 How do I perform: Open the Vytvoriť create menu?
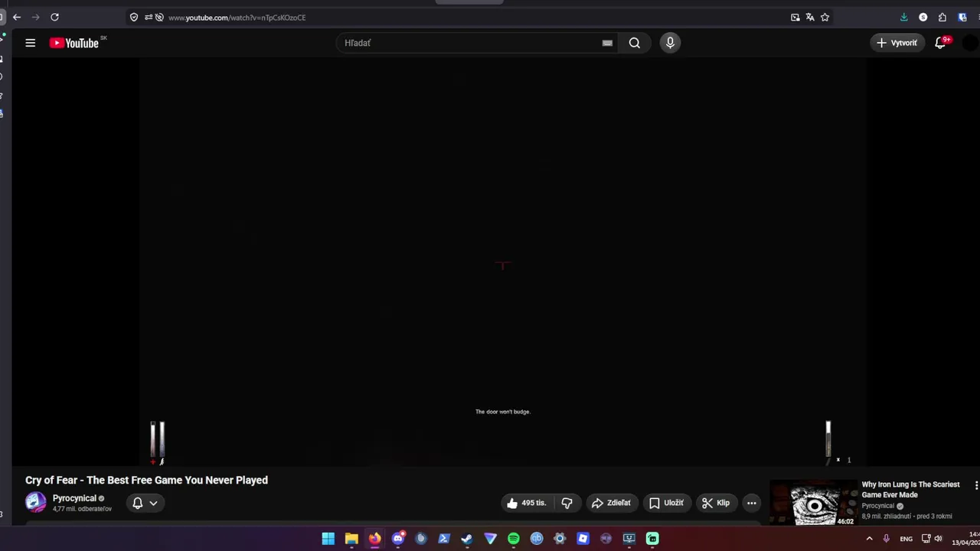[x=897, y=43]
